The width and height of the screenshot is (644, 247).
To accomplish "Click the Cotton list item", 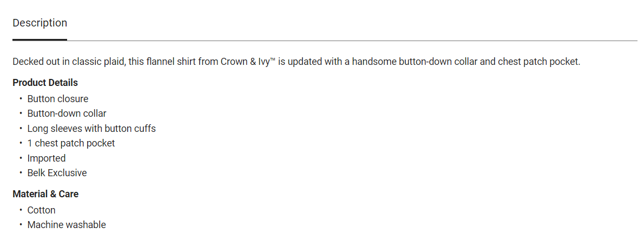I will 42,210.
